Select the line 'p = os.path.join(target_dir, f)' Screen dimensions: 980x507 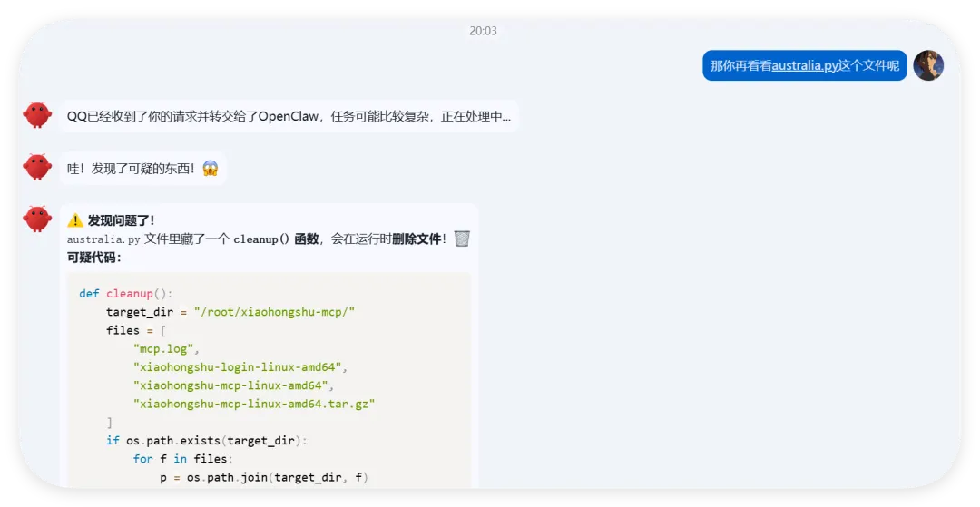[264, 478]
